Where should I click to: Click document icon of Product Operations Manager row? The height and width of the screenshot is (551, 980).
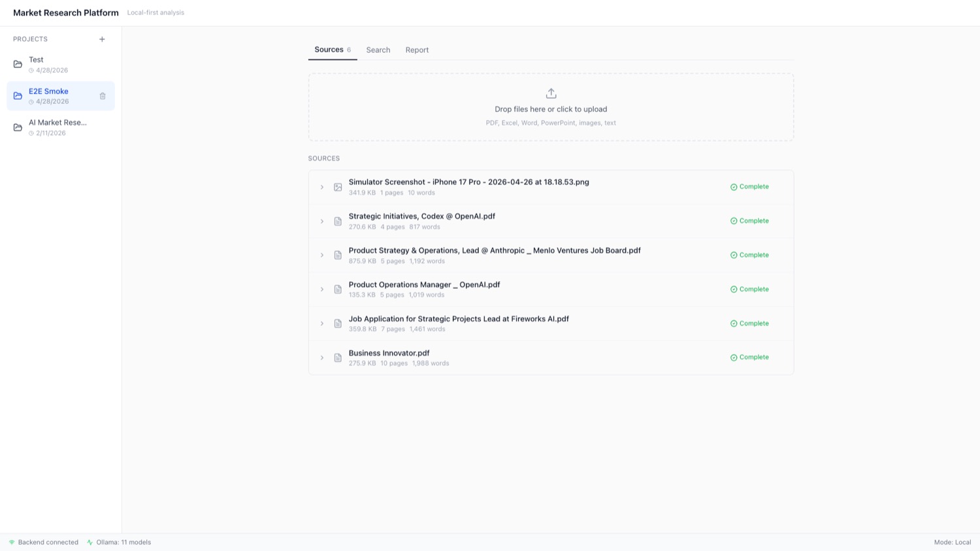tap(338, 290)
